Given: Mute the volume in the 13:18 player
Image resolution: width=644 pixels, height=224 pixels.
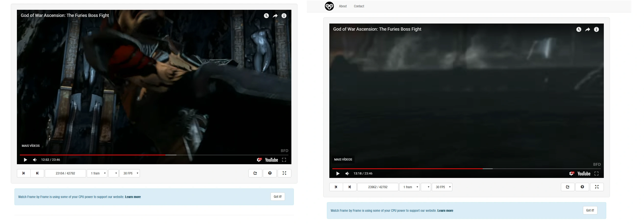Looking at the screenshot, I should pos(347,174).
